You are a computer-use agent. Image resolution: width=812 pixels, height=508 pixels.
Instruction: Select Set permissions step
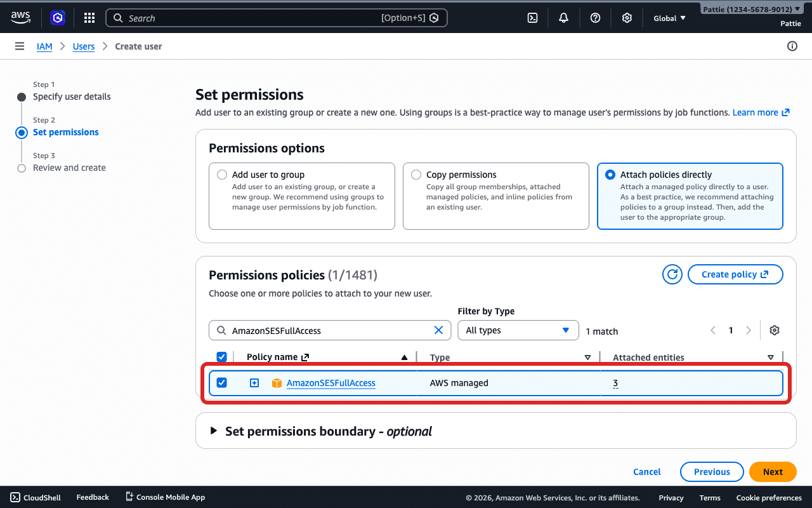(x=66, y=132)
